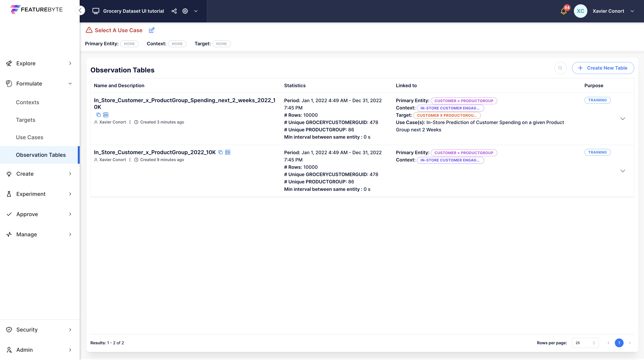Copy name of Spending_next_2_weeks table

pos(99,115)
